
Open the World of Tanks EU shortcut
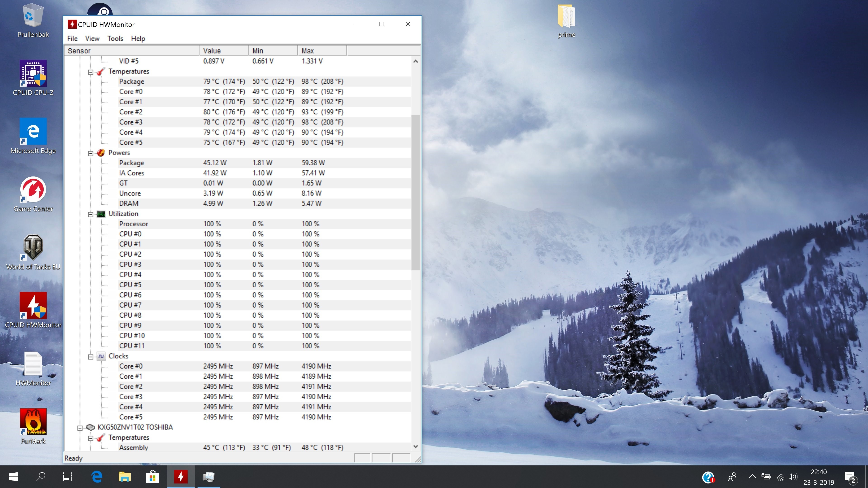[33, 248]
